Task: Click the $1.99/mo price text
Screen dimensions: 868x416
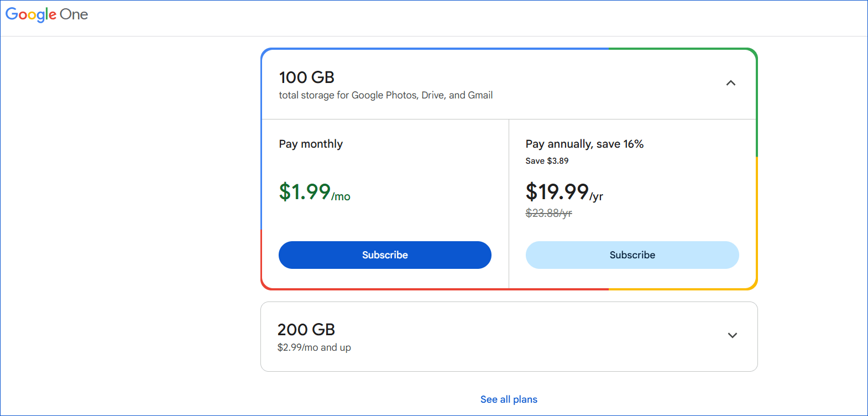Action: [x=314, y=193]
